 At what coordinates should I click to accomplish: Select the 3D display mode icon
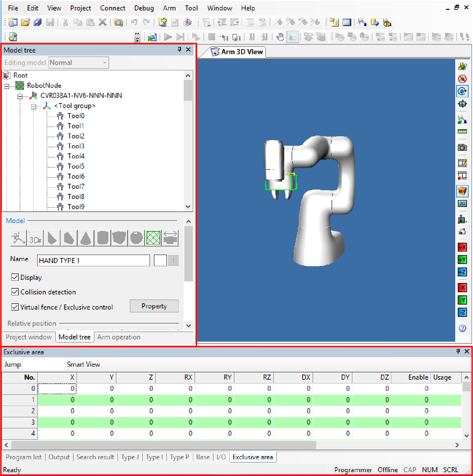point(462,191)
